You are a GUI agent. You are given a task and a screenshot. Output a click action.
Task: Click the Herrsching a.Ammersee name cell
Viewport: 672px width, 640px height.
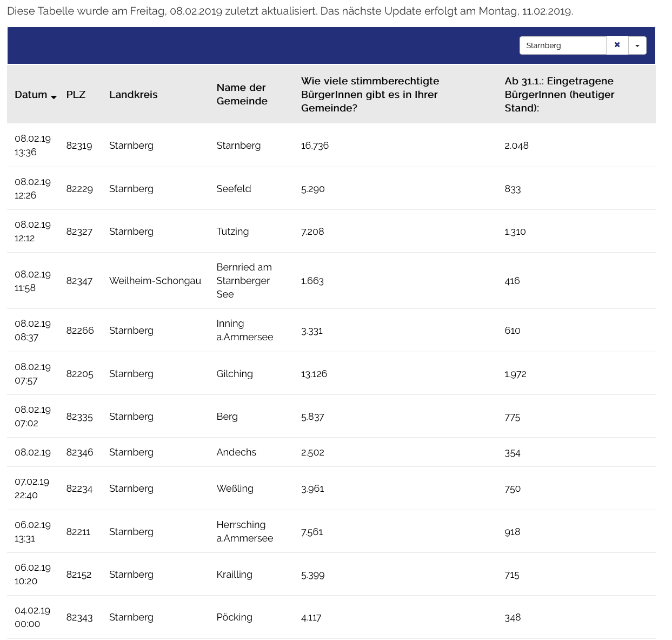[244, 532]
